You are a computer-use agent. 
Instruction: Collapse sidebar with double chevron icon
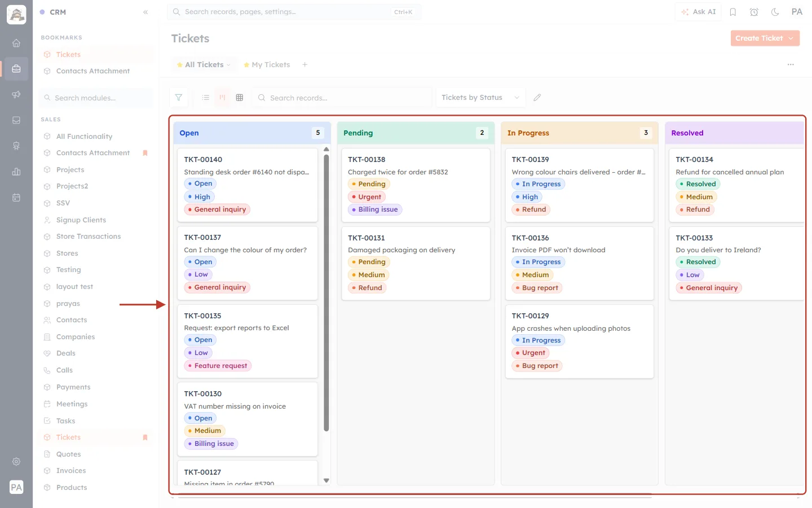click(145, 12)
